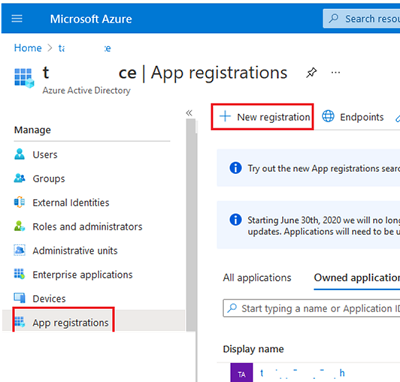Click New registration
The width and height of the screenshot is (400, 382).
coord(262,117)
